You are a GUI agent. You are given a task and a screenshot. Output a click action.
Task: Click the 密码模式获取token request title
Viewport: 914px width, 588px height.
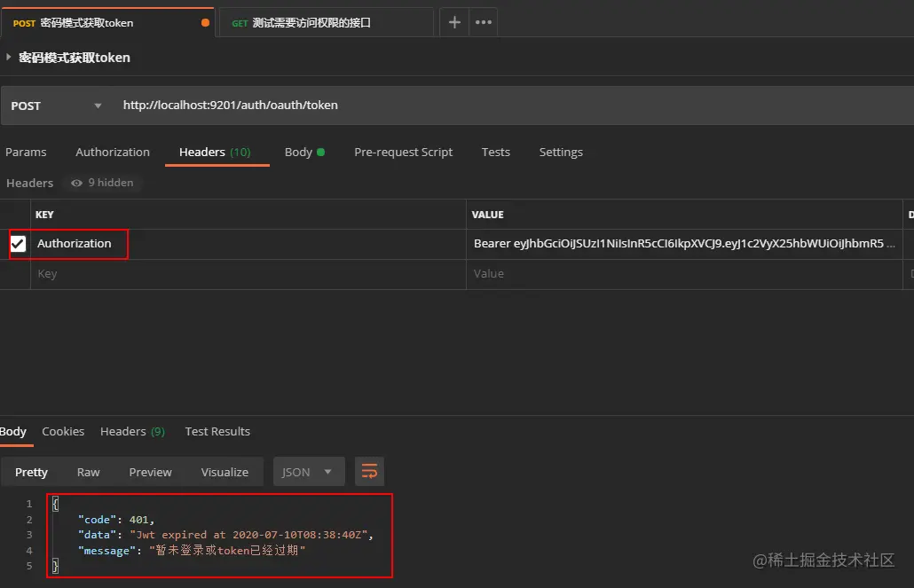[x=74, y=57]
